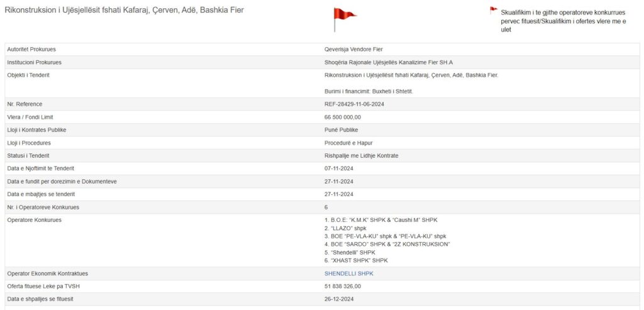Select the first competitor B.O.E K.M.K entry
Screen dimensions: 644x310
pos(380,219)
